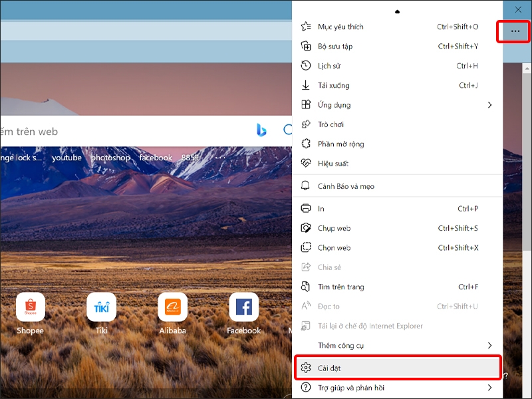The image size is (532, 399).
Task: Choose Tải xuống from the menu
Action: click(x=397, y=85)
